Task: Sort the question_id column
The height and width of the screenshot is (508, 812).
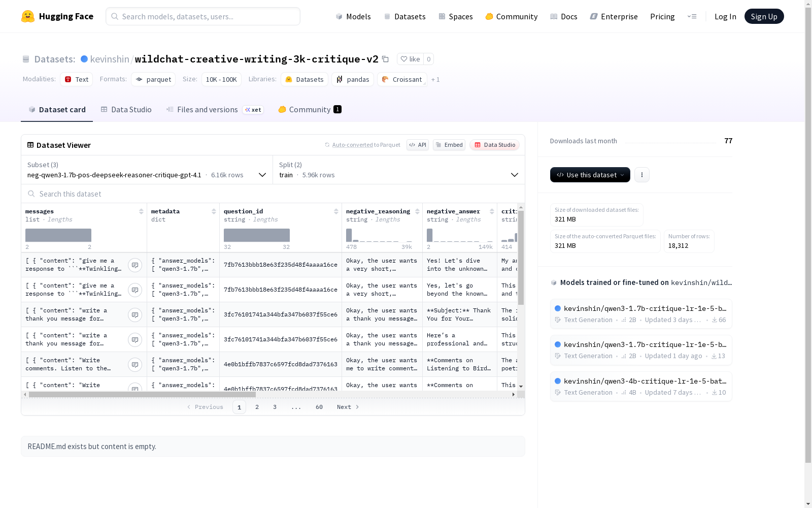Action: [336, 211]
